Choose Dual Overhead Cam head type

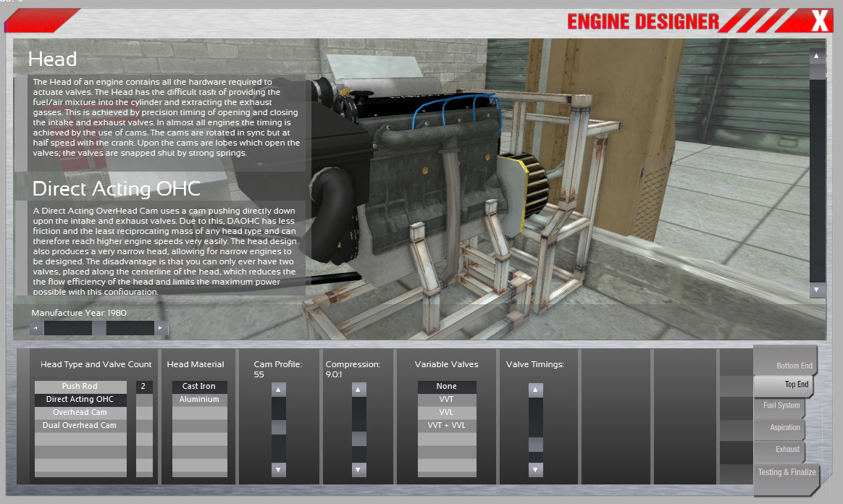click(x=80, y=426)
